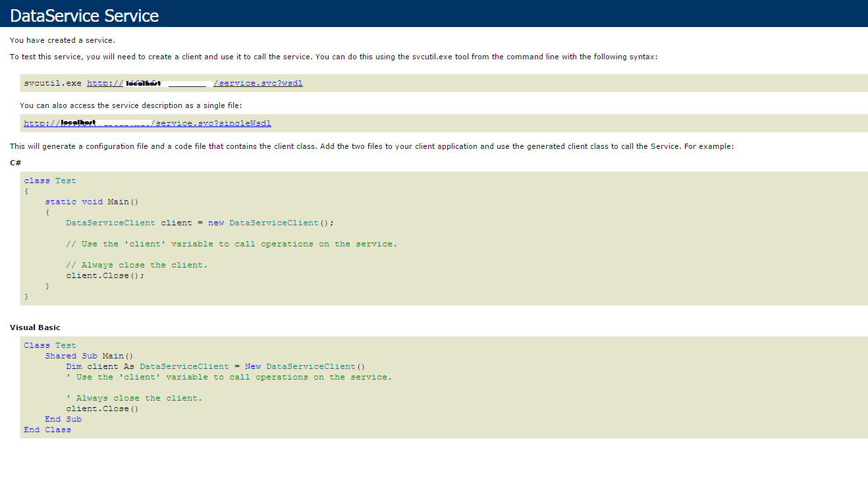868x479 pixels.
Task: Click 'End Class' in the Visual Basic sample
Action: (x=47, y=430)
